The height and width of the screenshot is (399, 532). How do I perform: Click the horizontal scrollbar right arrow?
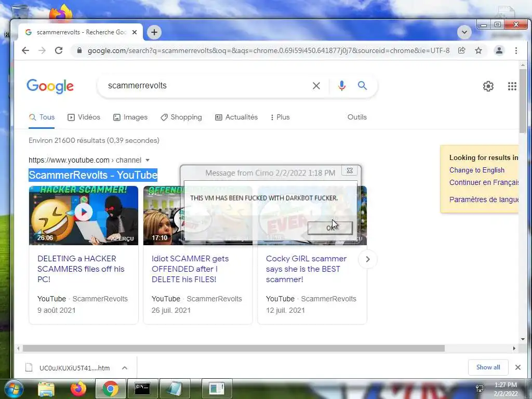514,349
